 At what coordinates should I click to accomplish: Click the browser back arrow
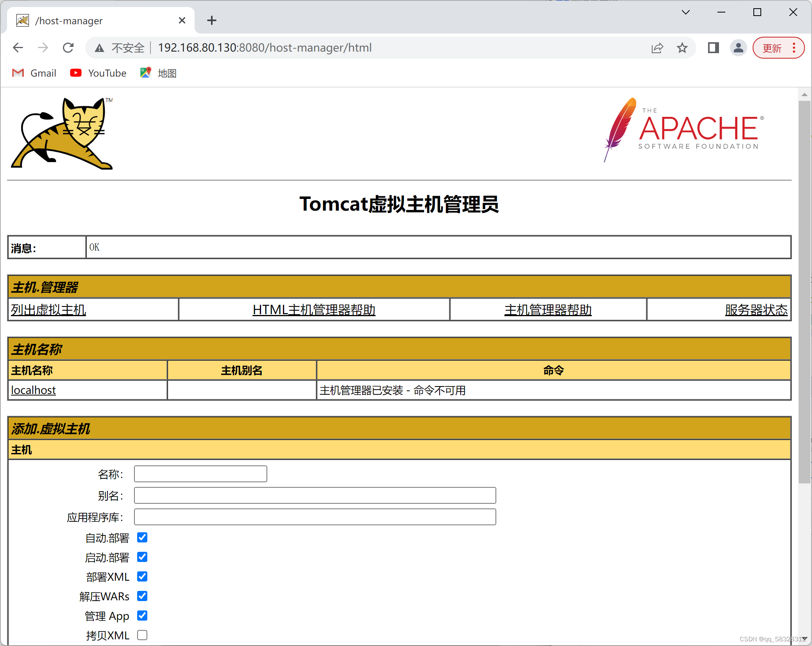(18, 48)
